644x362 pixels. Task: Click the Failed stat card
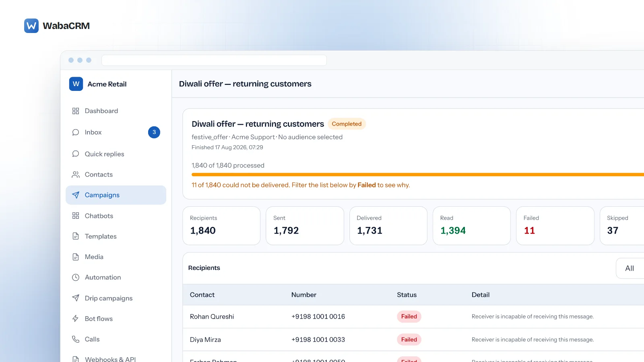click(x=555, y=226)
